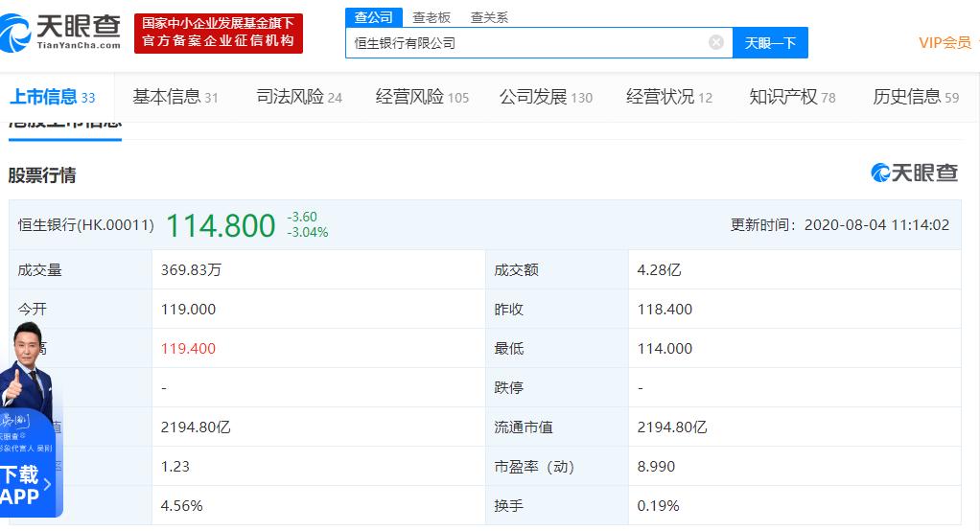Click the 股票行情 section heading

click(x=42, y=175)
